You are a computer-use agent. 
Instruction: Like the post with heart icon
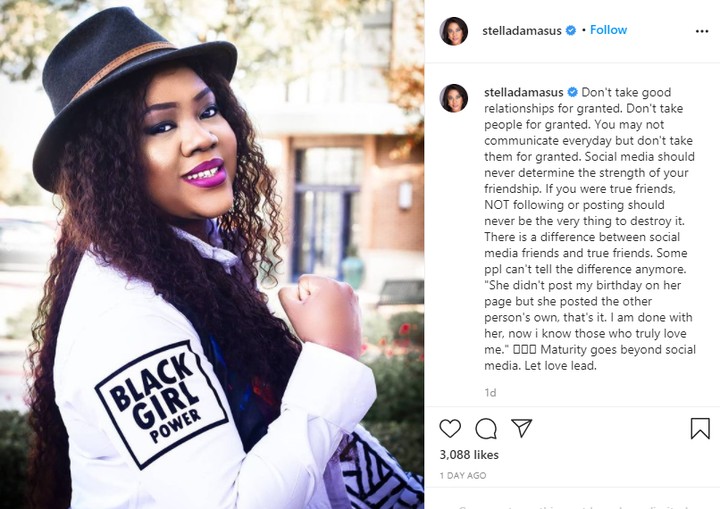tap(450, 428)
